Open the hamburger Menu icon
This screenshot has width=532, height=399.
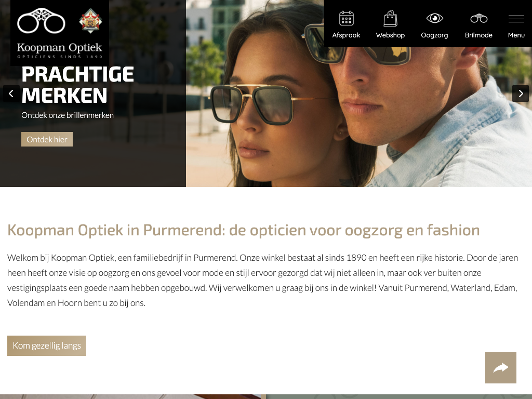(x=516, y=19)
